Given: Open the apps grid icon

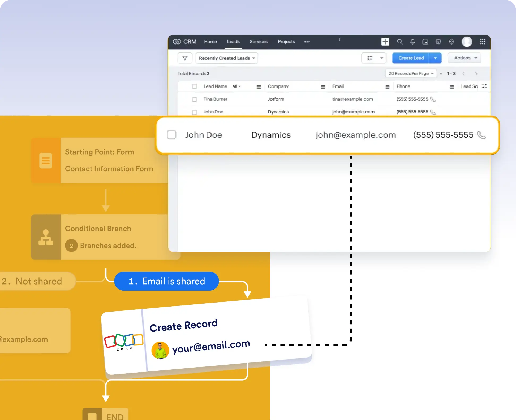Looking at the screenshot, I should [483, 42].
